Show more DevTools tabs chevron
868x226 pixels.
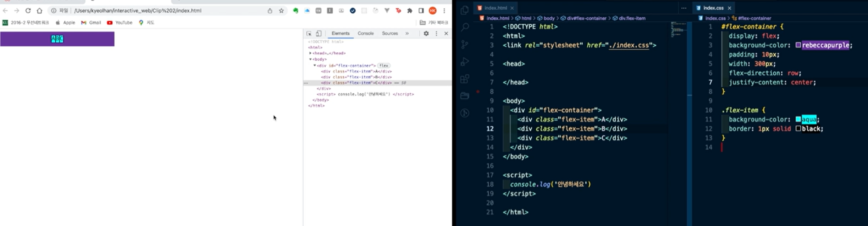point(407,33)
